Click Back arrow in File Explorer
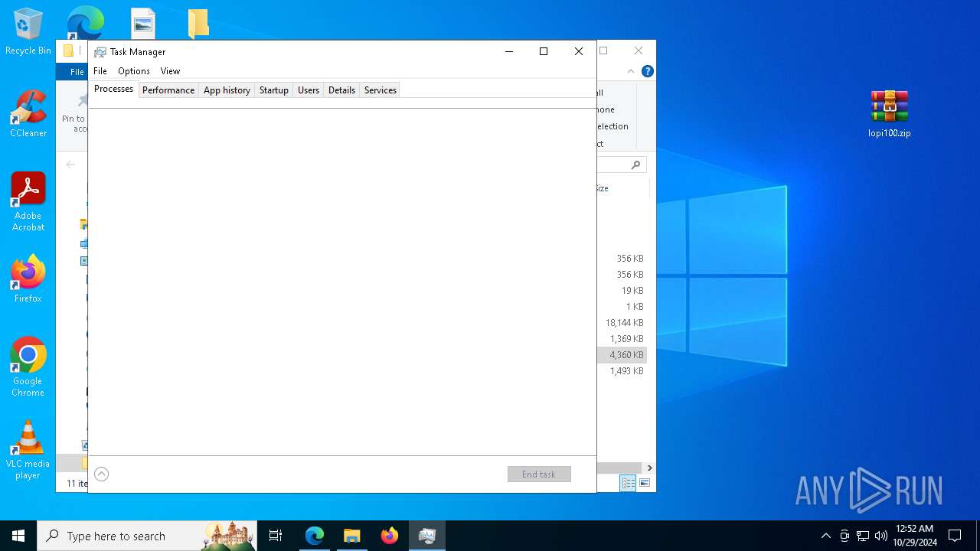This screenshot has height=551, width=980. pyautogui.click(x=70, y=164)
